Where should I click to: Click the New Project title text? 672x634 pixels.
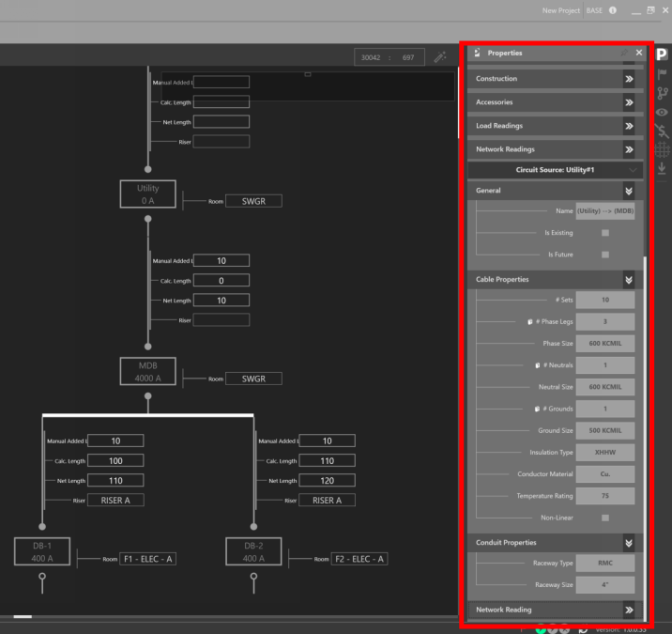point(560,10)
